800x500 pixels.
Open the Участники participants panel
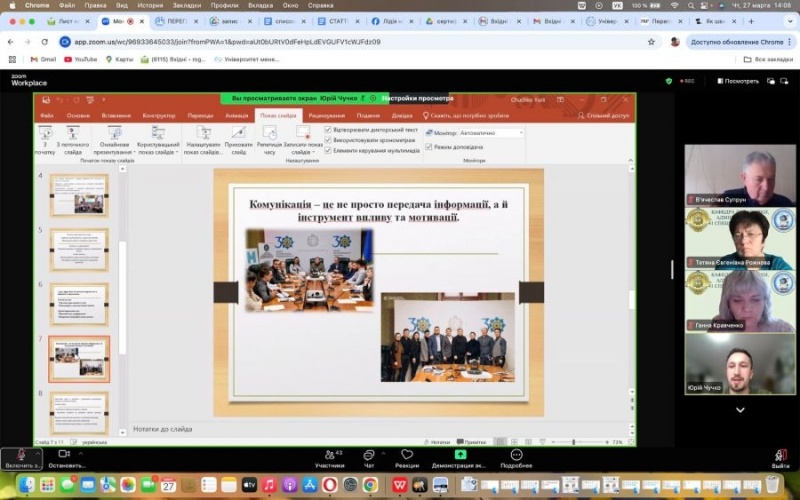pyautogui.click(x=329, y=455)
